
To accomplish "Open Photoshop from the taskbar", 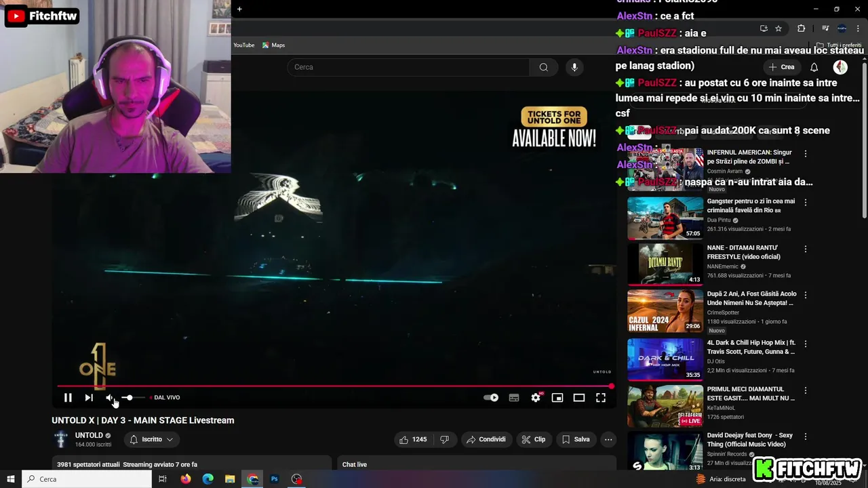I will 275,479.
